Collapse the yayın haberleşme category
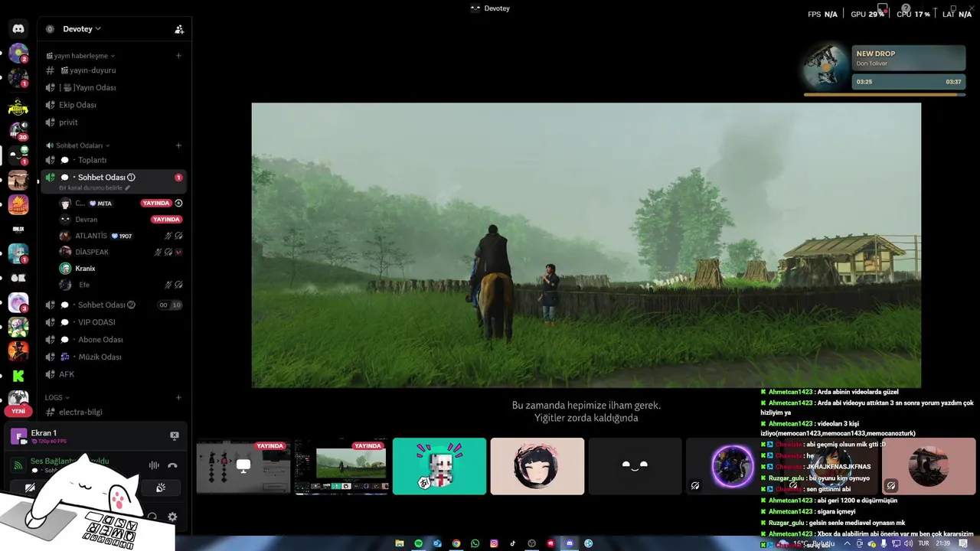 pos(80,56)
